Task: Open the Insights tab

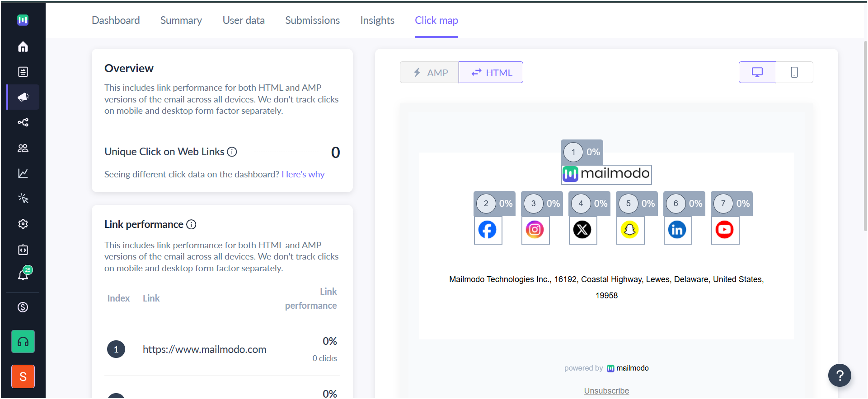Action: [x=377, y=20]
